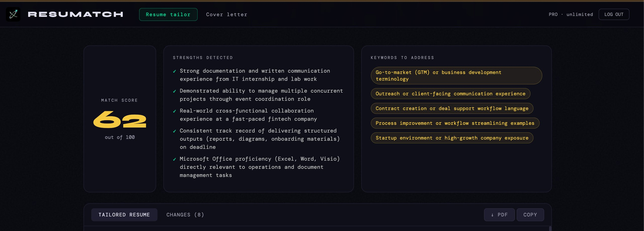The width and height of the screenshot is (644, 231).
Task: Switch to the Cover letter tab
Action: click(227, 14)
